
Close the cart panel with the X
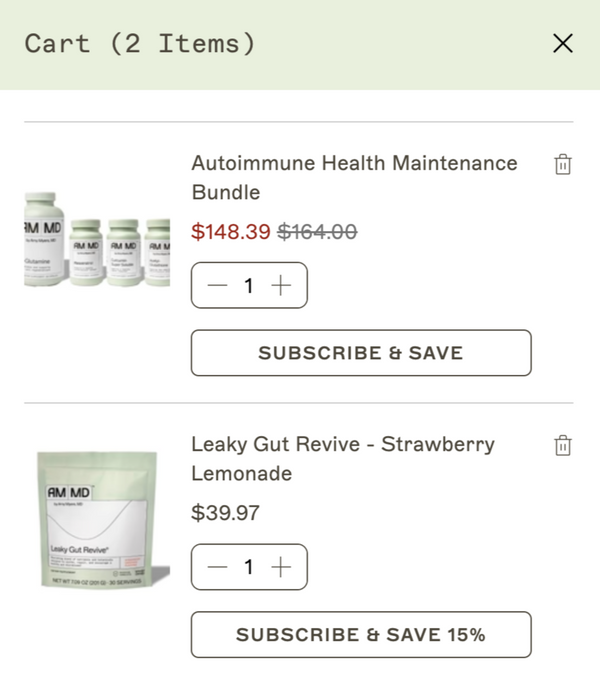click(x=563, y=43)
